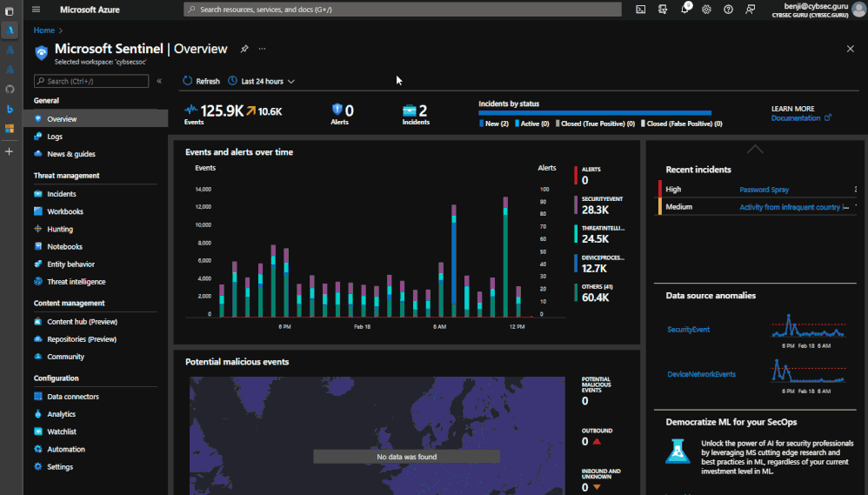Click the Microsoft Azure portal title
This screenshot has width=868, height=495.
[x=90, y=10]
